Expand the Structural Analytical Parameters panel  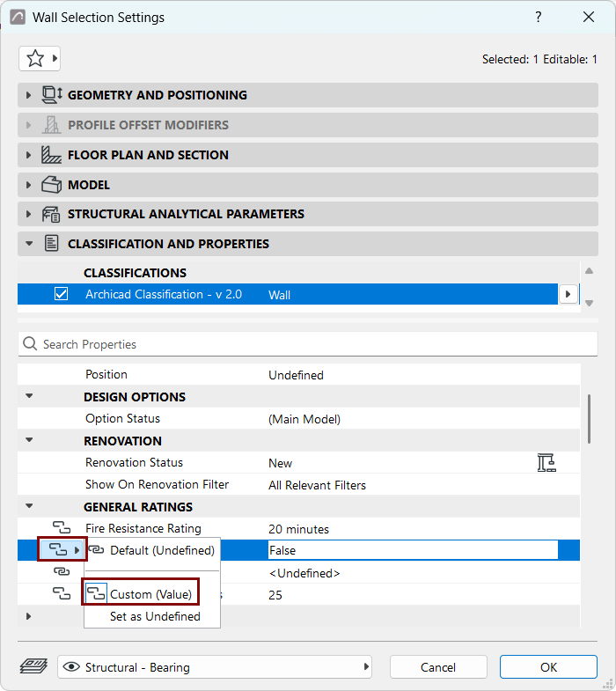coord(29,214)
